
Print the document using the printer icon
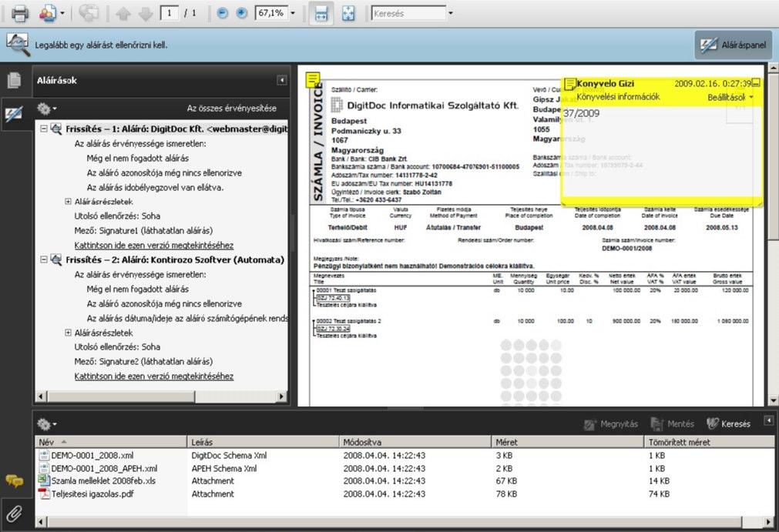20,13
